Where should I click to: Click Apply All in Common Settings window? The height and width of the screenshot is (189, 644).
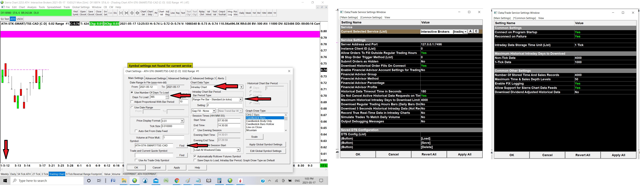pyautogui.click(x=618, y=155)
